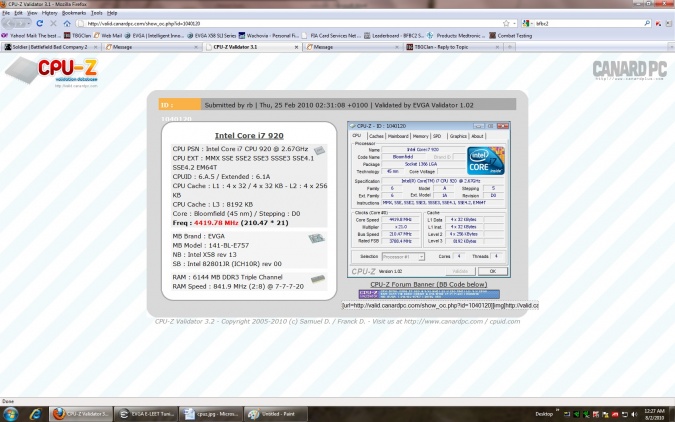Click the RAM module icon beside RAM row
675x422 pixels.
[318, 279]
